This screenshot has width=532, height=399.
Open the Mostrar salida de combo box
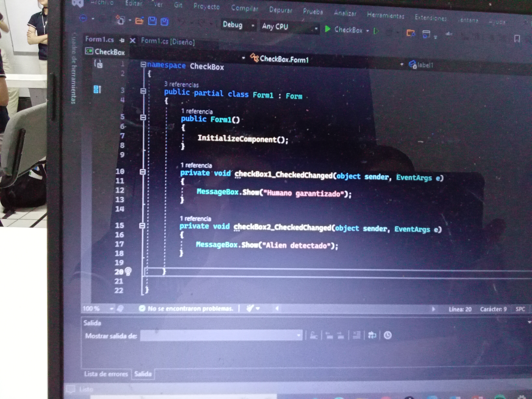click(x=221, y=335)
